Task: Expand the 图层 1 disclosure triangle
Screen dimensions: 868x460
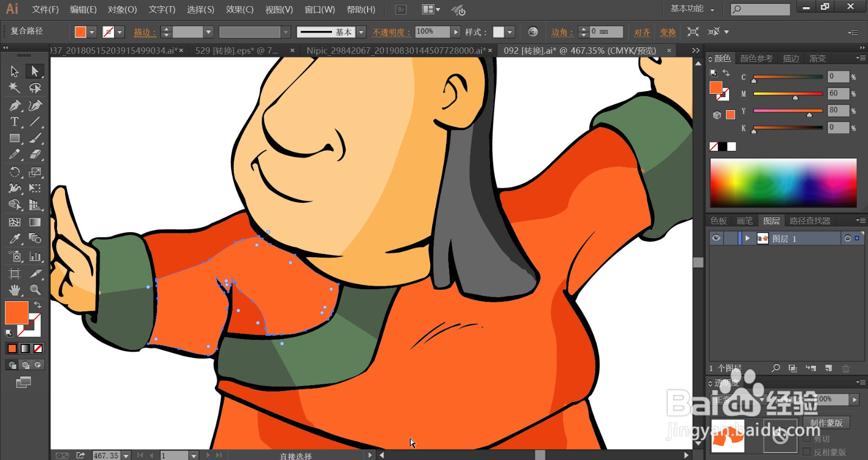Action: pyautogui.click(x=747, y=238)
